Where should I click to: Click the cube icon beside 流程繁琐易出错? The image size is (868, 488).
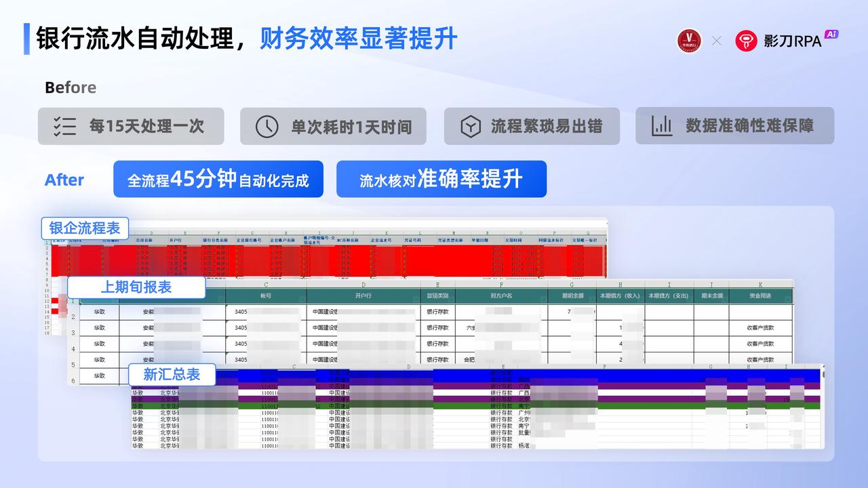coord(470,126)
